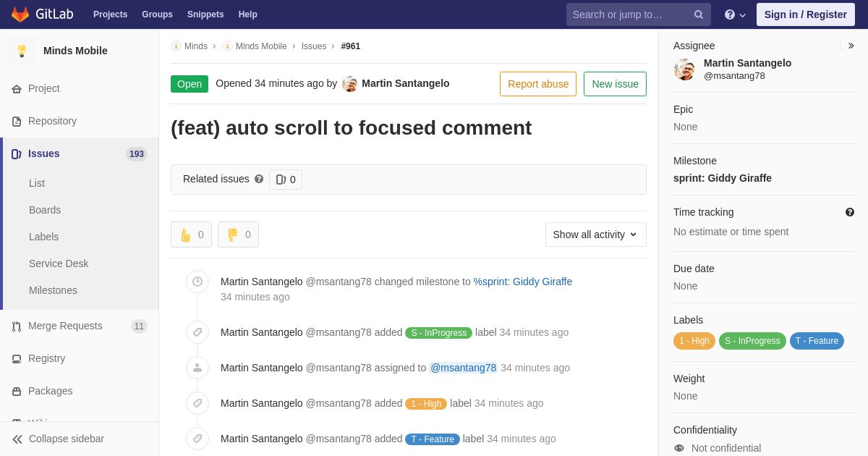Open the help question mark menu

pos(735,14)
